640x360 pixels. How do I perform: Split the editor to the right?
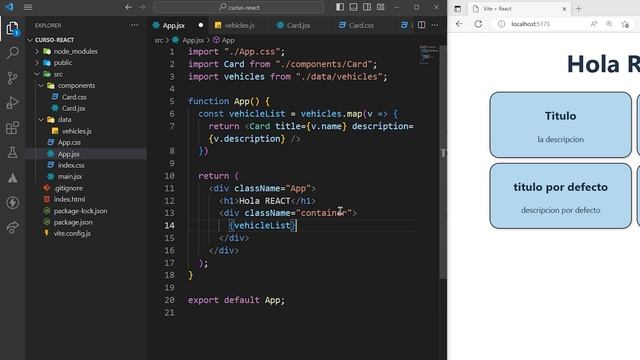click(422, 25)
